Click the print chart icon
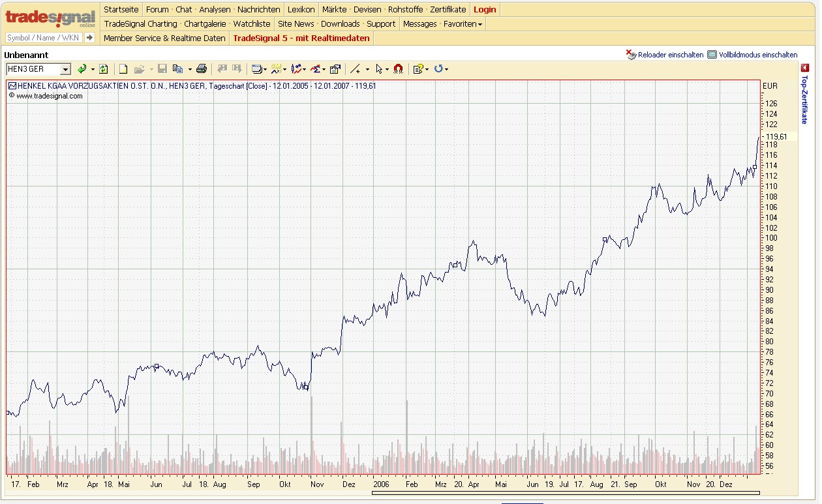 pos(202,69)
